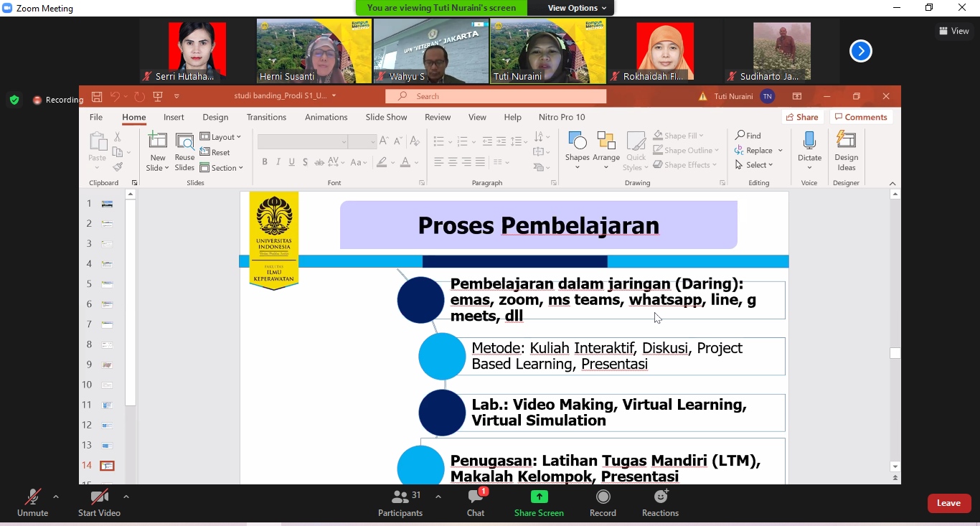Switch to the Animations ribbon tab
Screen dimensions: 980x526
coord(326,117)
